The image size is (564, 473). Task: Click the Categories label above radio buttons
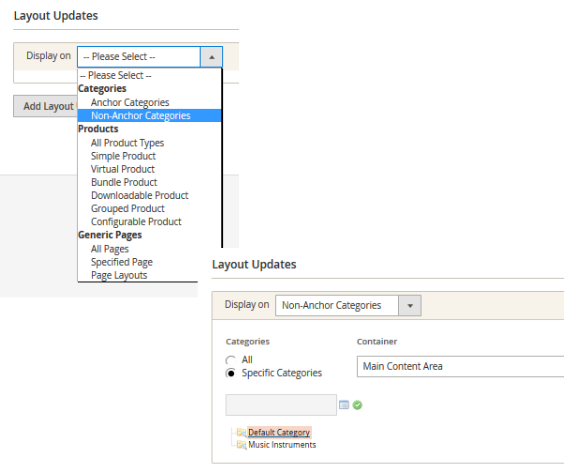coord(247,342)
